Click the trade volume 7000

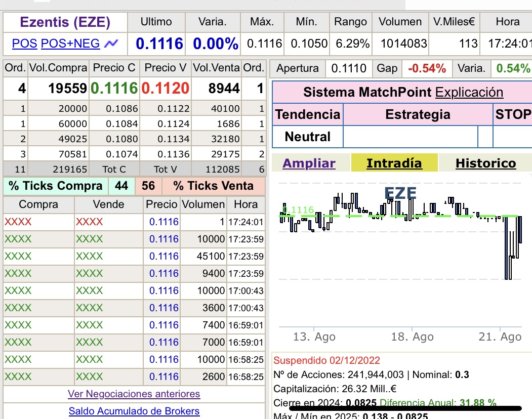[x=214, y=342]
